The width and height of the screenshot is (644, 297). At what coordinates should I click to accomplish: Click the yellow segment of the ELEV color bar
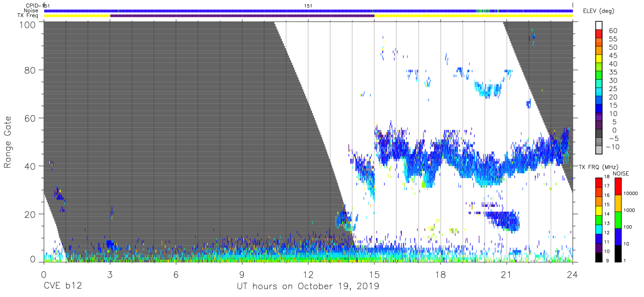point(599,59)
